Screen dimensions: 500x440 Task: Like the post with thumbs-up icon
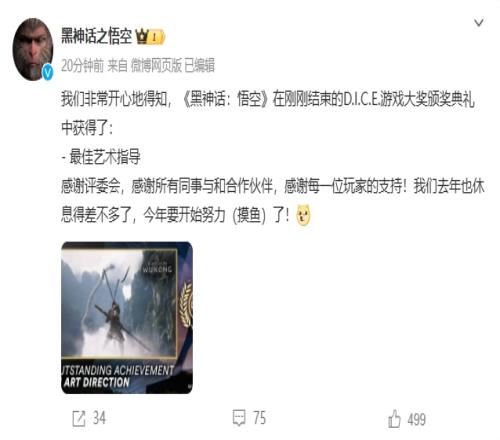[x=394, y=418]
